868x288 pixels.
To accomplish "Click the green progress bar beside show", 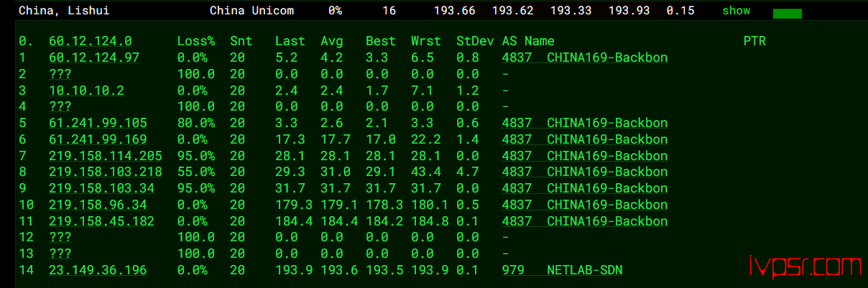I will click(x=787, y=14).
